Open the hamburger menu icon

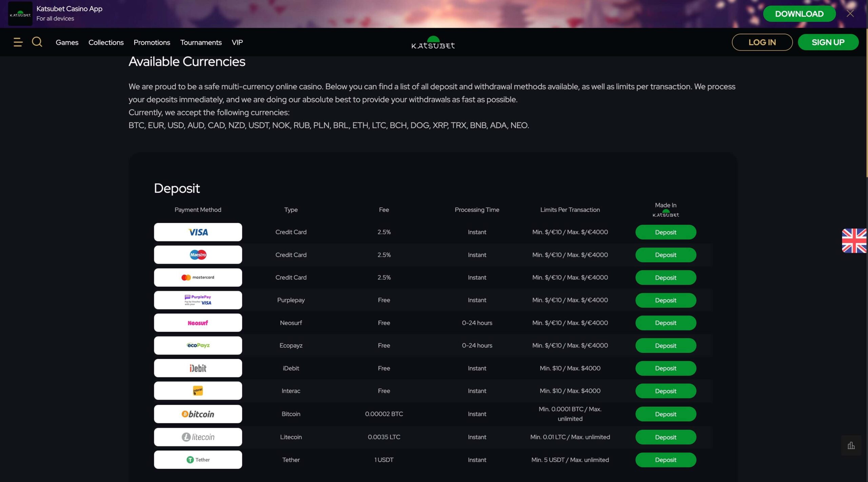[18, 42]
